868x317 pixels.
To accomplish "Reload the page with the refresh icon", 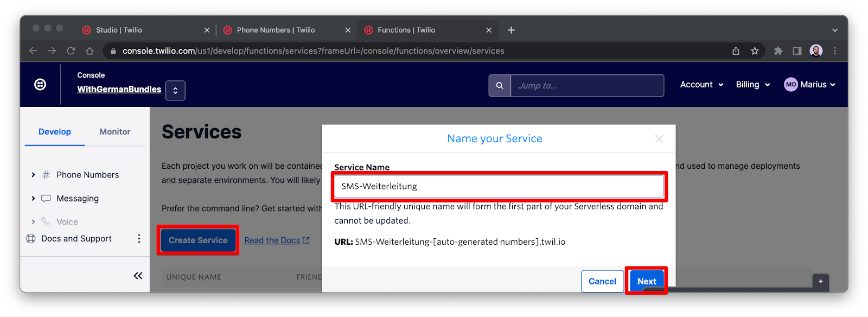I will pyautogui.click(x=71, y=51).
